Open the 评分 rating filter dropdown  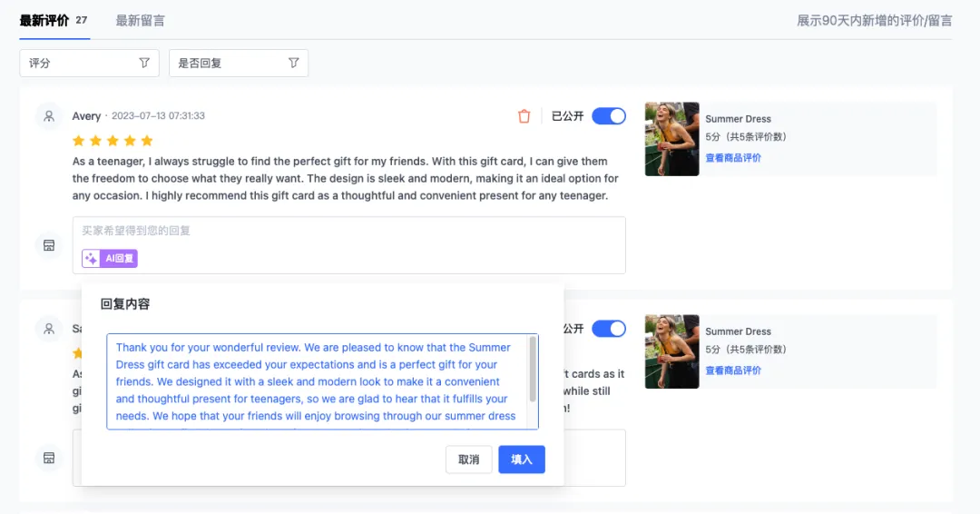click(89, 64)
